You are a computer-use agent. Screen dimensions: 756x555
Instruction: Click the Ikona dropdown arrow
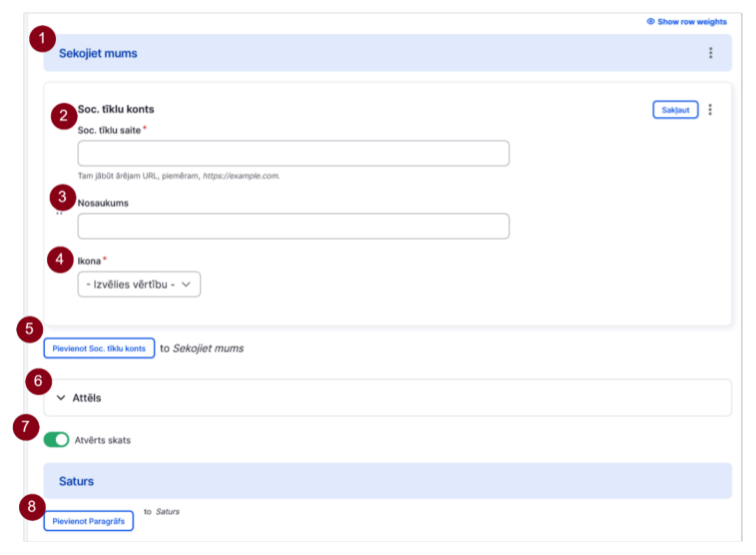click(x=186, y=284)
